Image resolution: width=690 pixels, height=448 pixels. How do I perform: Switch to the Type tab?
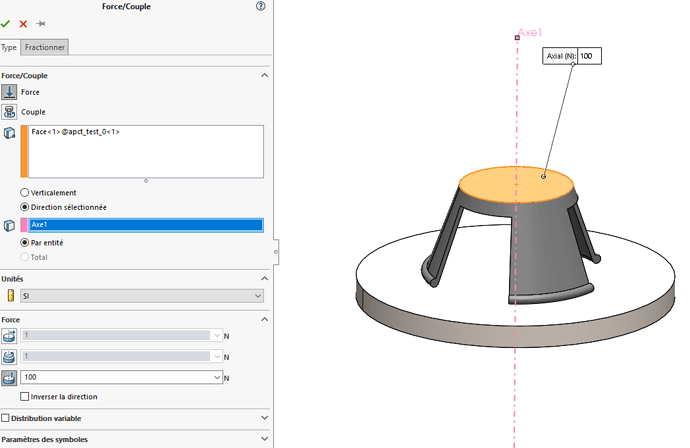(9, 47)
